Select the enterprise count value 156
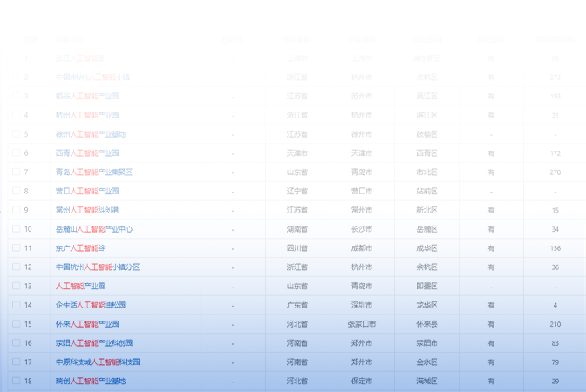Image resolution: width=586 pixels, height=392 pixels. pos(555,248)
